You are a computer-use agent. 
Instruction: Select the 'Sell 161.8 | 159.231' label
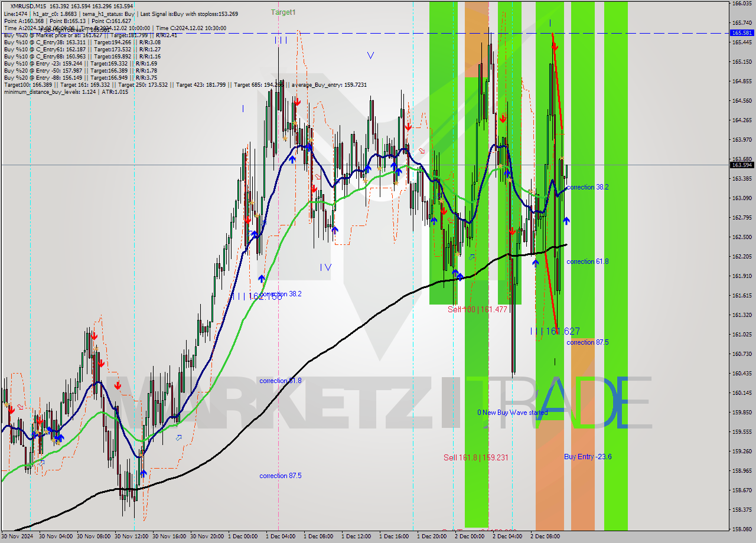[x=476, y=457]
